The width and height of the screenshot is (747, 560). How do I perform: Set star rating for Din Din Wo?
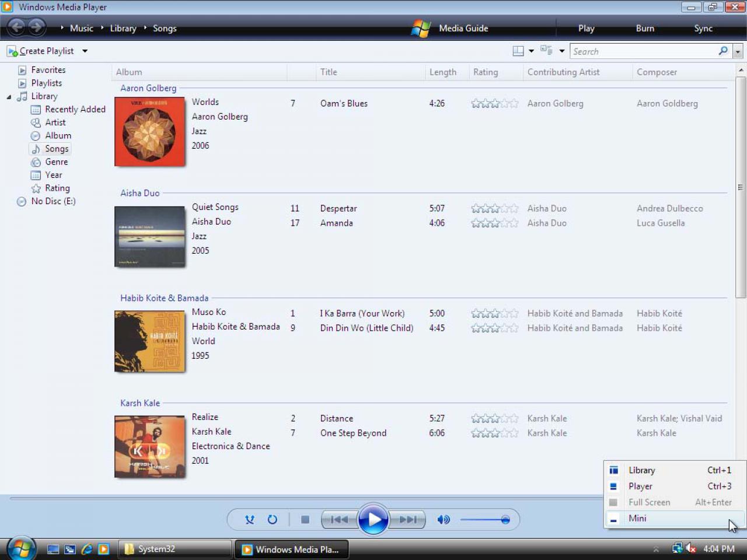(x=494, y=328)
